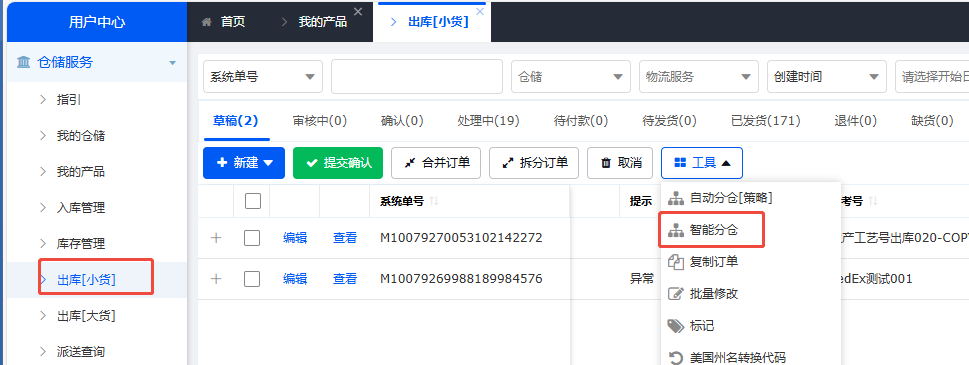969x365 pixels.
Task: Click the tag icon beside 标记
Action: click(676, 325)
